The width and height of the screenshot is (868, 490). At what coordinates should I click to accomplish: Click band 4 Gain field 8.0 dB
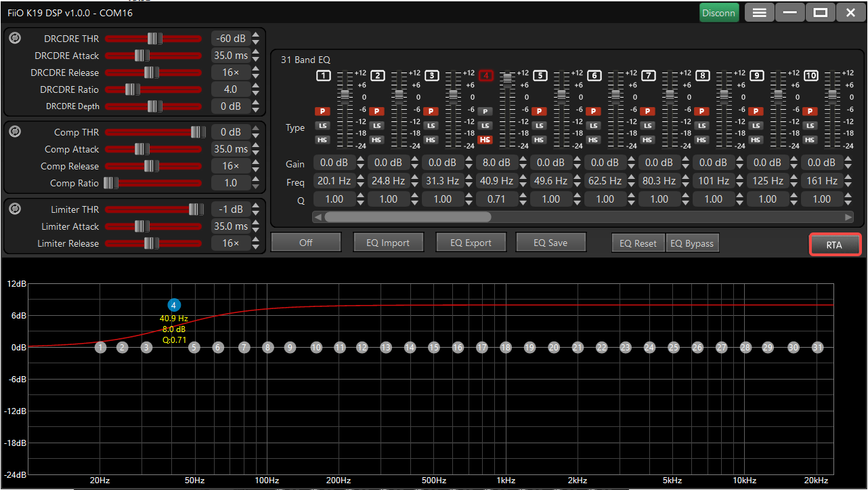click(496, 163)
